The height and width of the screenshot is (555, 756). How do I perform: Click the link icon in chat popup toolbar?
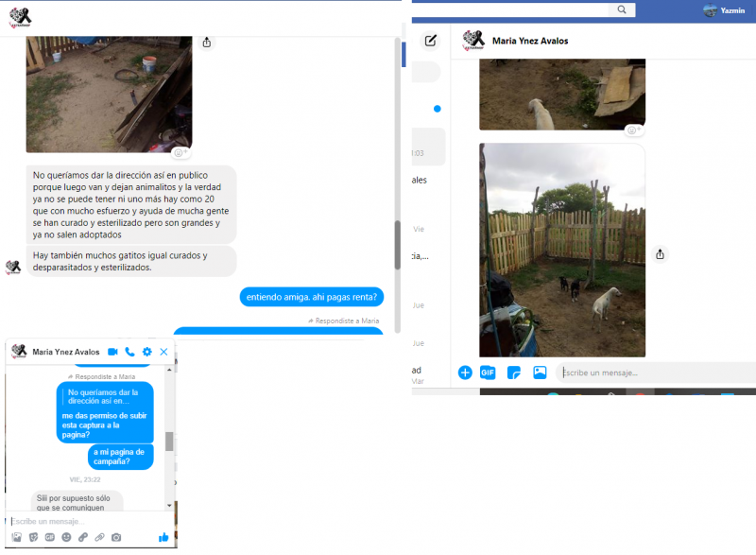click(x=83, y=537)
